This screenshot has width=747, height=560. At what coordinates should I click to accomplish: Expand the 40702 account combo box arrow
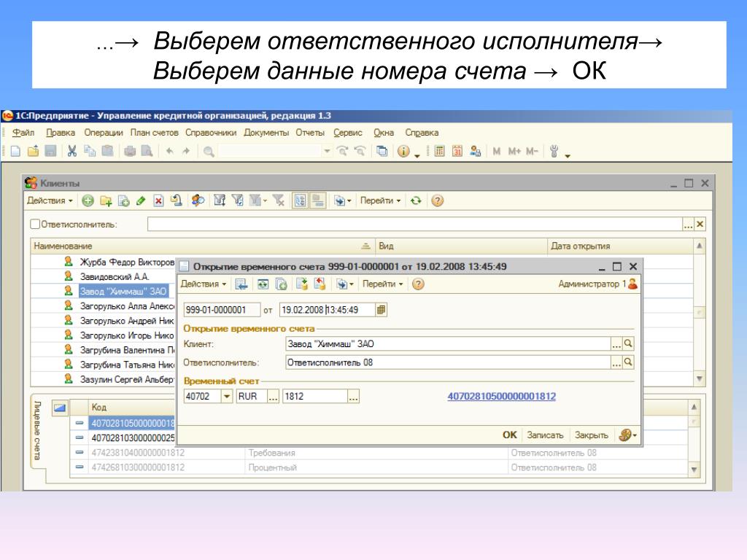(227, 396)
